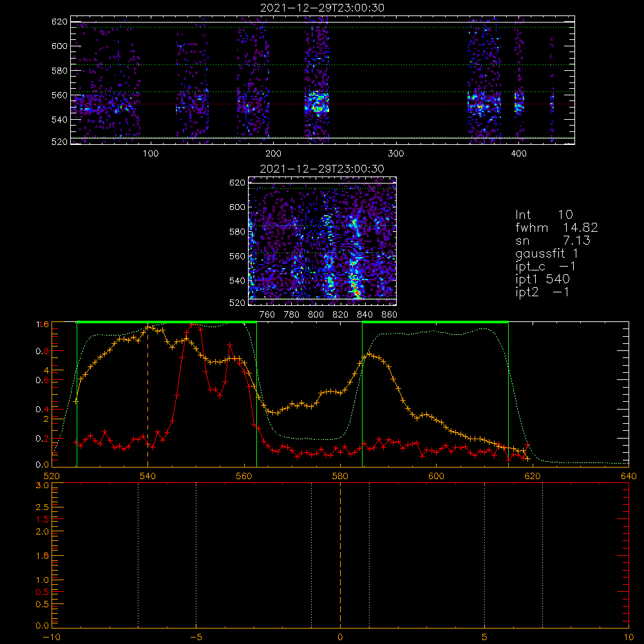Click the orange dashed center line at 0 in bottom plot
The image size is (644, 644).
340,555
